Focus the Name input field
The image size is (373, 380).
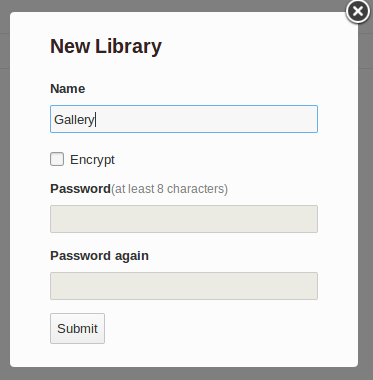click(x=184, y=119)
